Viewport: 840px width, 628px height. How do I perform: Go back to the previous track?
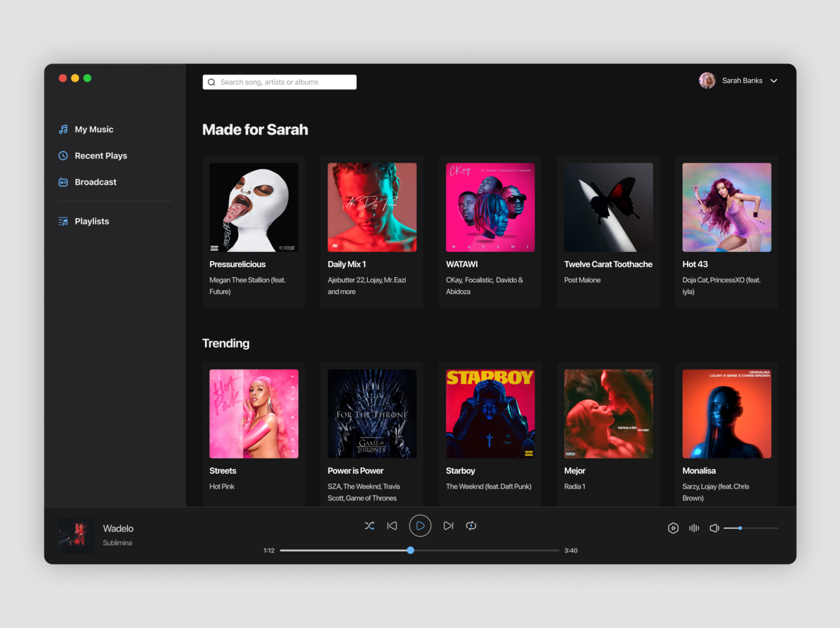[x=392, y=526]
